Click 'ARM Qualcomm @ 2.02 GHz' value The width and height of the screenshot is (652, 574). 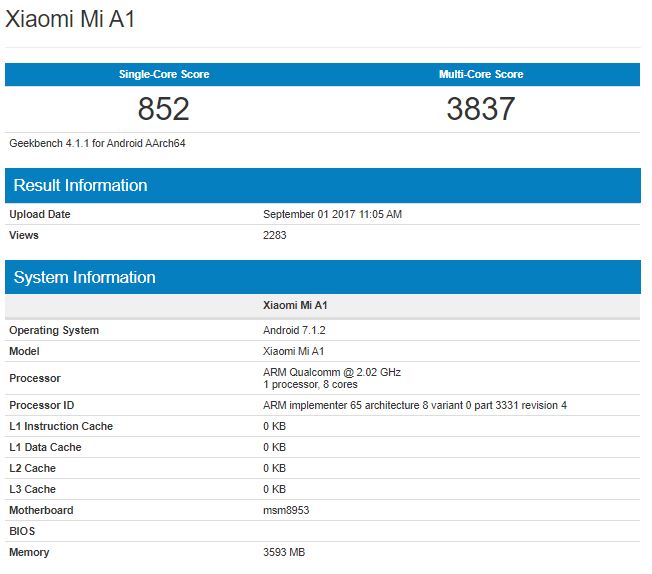(x=332, y=372)
